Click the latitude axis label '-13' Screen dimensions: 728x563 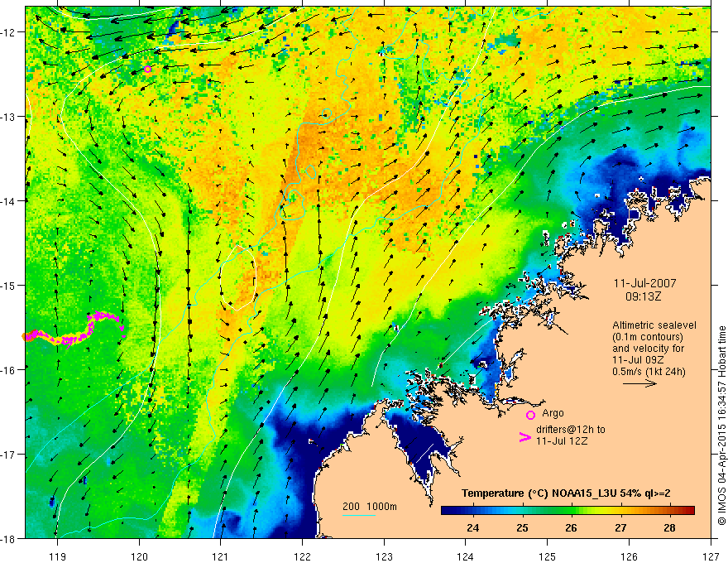click(8, 117)
